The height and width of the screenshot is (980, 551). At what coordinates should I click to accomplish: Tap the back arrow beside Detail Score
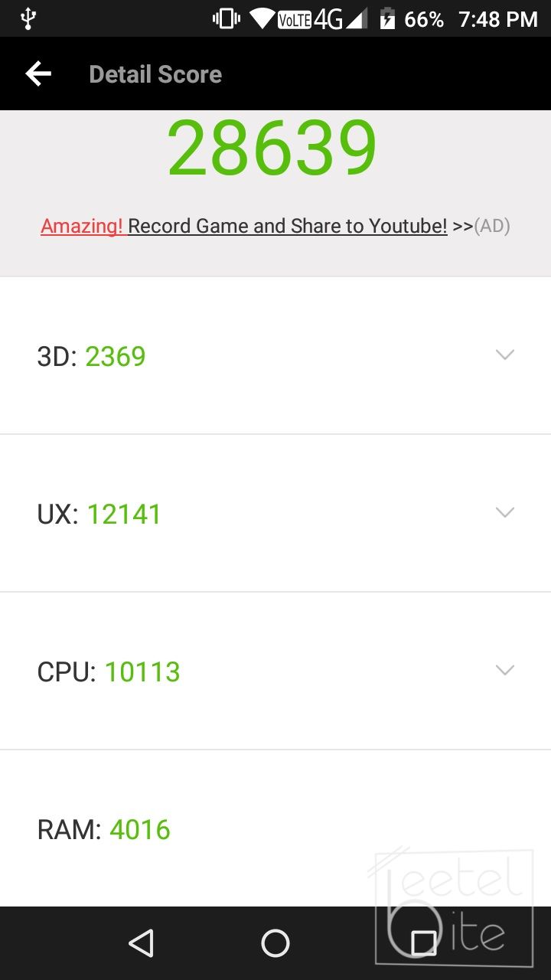tap(38, 74)
